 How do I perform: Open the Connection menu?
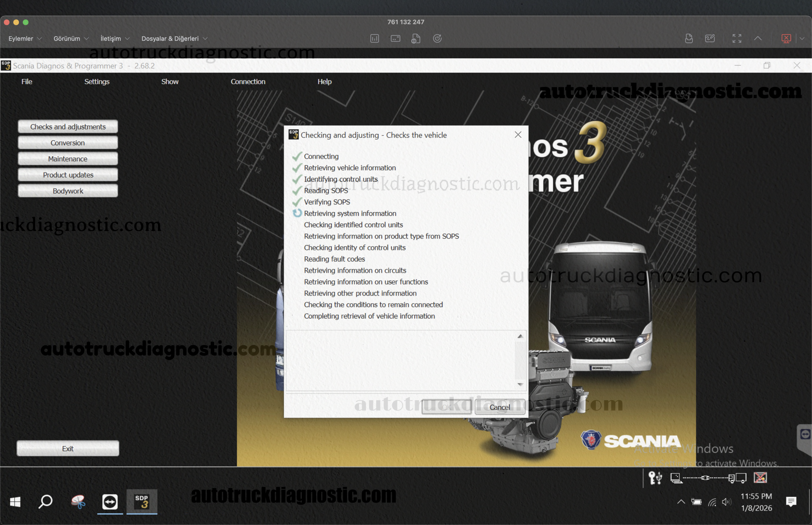(x=248, y=81)
